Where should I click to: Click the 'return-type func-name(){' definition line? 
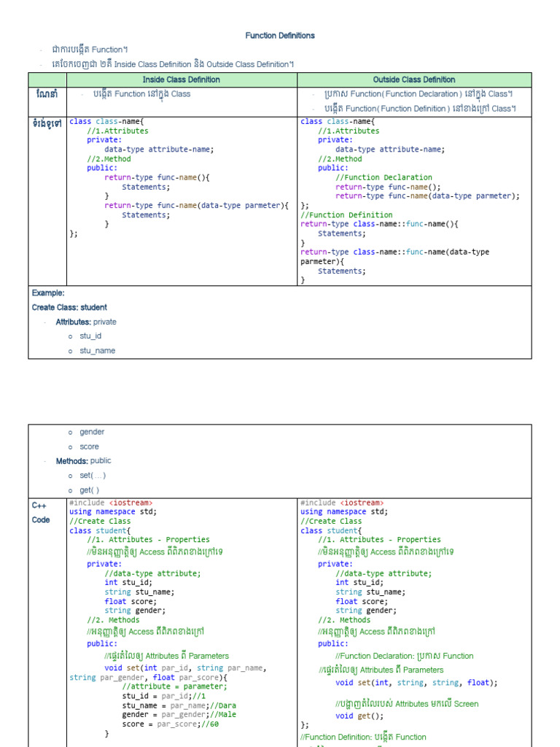point(157,177)
